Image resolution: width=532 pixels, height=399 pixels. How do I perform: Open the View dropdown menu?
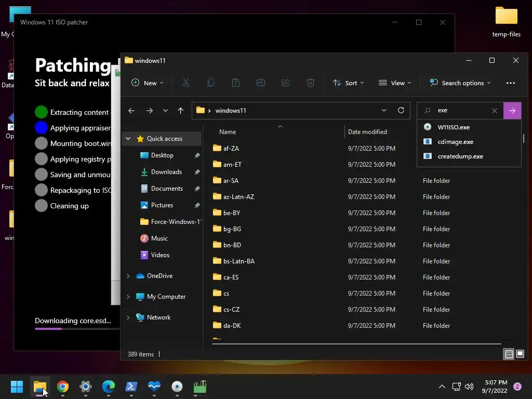395,83
